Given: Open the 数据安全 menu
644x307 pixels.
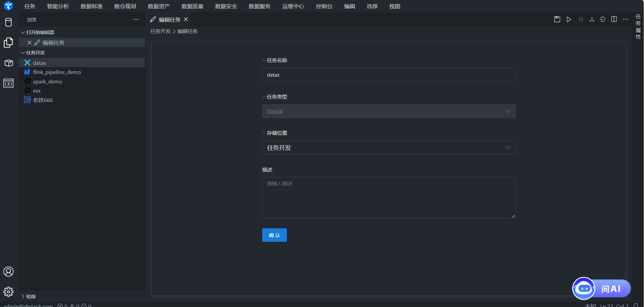Looking at the screenshot, I should (x=226, y=6).
